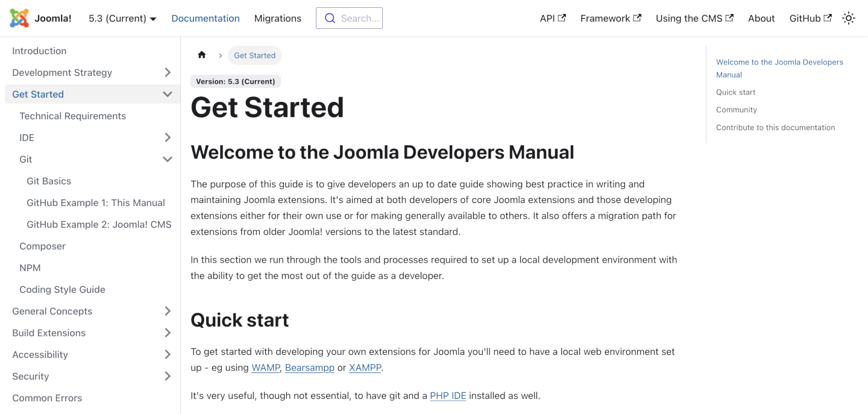Open Accessibility sidebar item

(x=40, y=354)
